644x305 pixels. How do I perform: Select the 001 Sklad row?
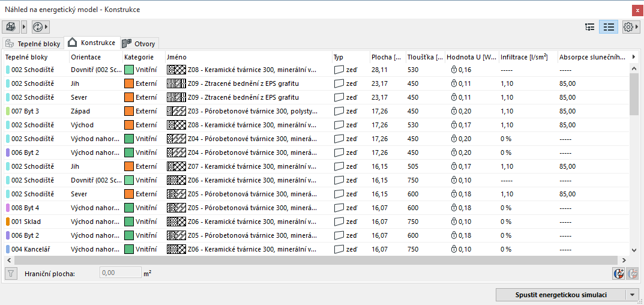coord(316,222)
